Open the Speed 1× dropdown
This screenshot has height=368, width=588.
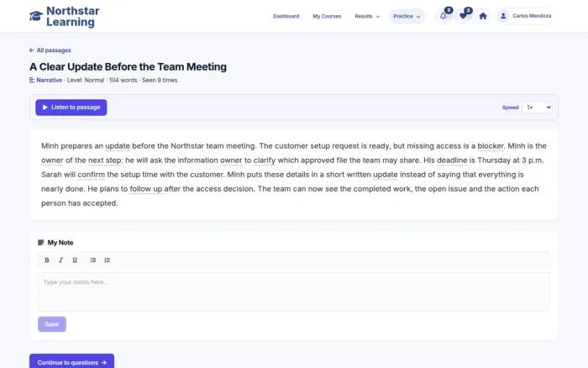537,108
